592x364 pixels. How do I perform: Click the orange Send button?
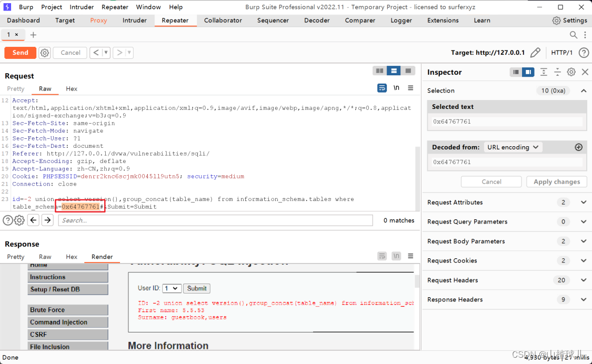(x=21, y=53)
